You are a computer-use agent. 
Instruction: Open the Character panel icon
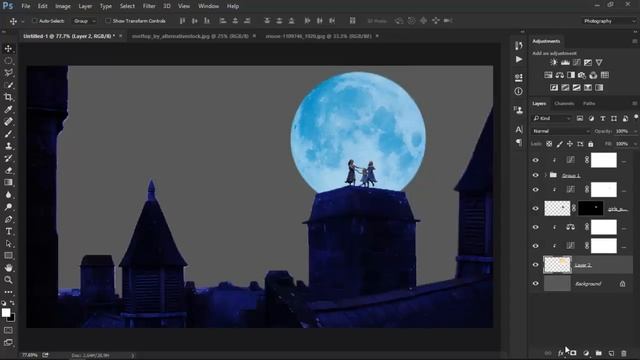pyautogui.click(x=519, y=129)
